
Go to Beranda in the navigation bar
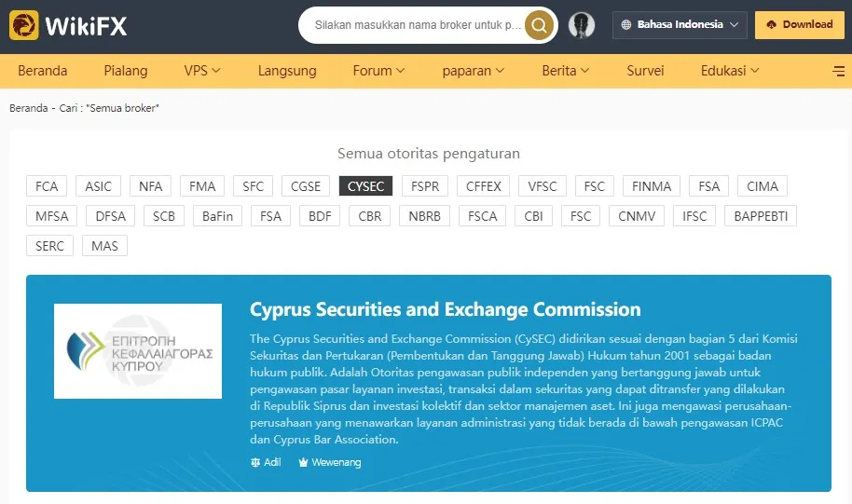pyautogui.click(x=42, y=71)
